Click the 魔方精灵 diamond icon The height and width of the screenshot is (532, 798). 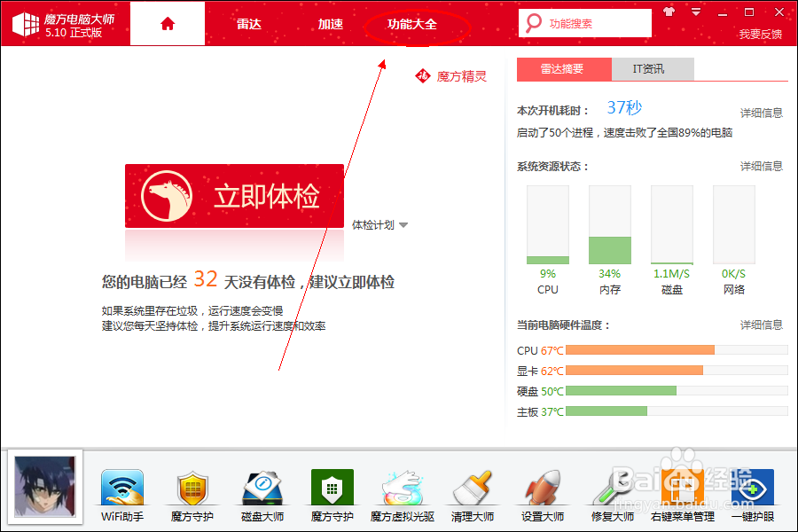(x=422, y=76)
